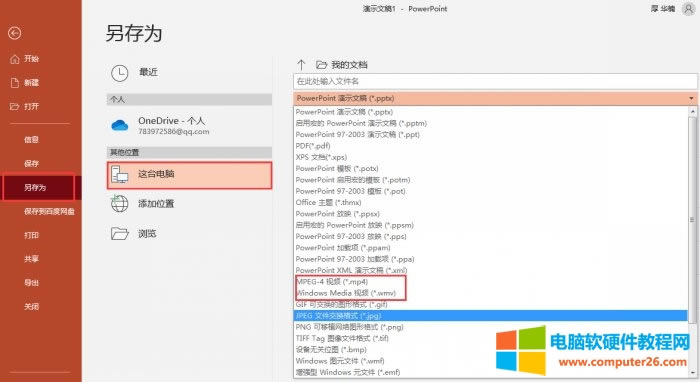Choose MPEG-4 视频 (*.mp4) format
700x382 pixels.
(x=332, y=282)
